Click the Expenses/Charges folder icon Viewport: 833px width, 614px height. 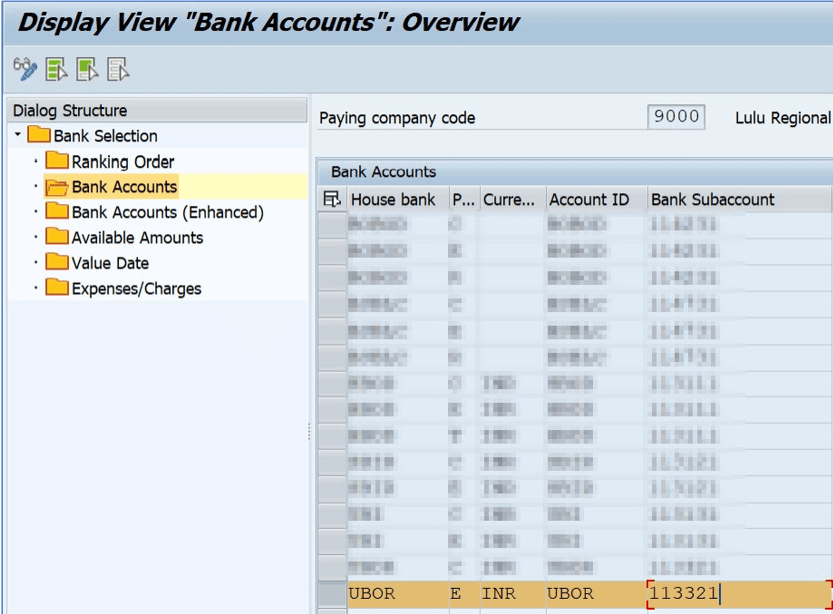[x=57, y=287]
